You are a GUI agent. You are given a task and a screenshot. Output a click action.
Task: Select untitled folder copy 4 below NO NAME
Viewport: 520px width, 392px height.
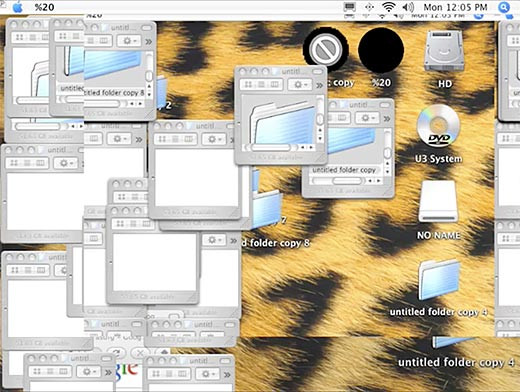[439, 288]
